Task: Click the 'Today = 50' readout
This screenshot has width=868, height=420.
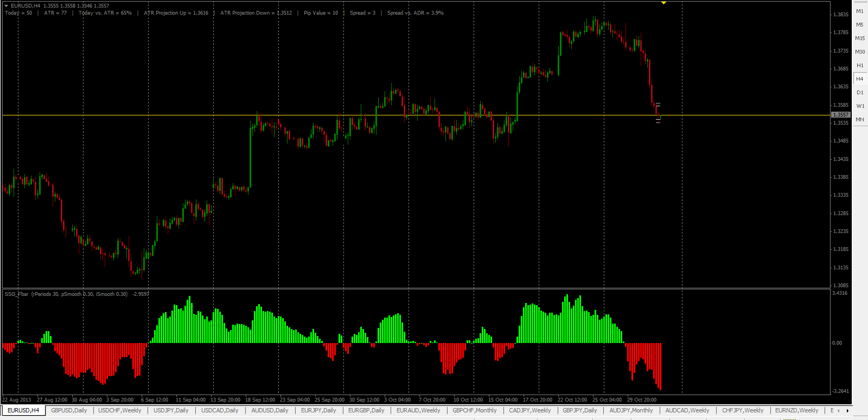Action: [18, 13]
